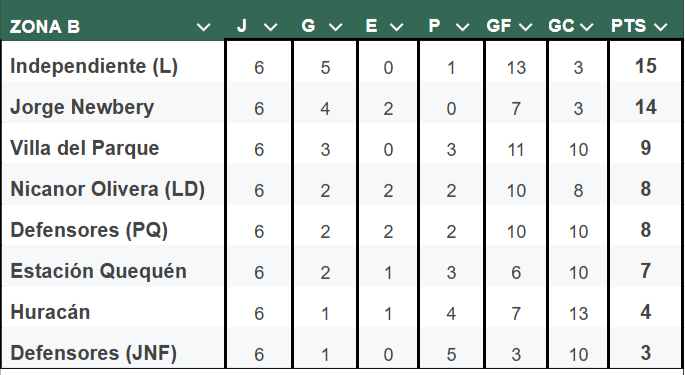
Task: Click the Jorge Newbery team name
Action: click(82, 108)
